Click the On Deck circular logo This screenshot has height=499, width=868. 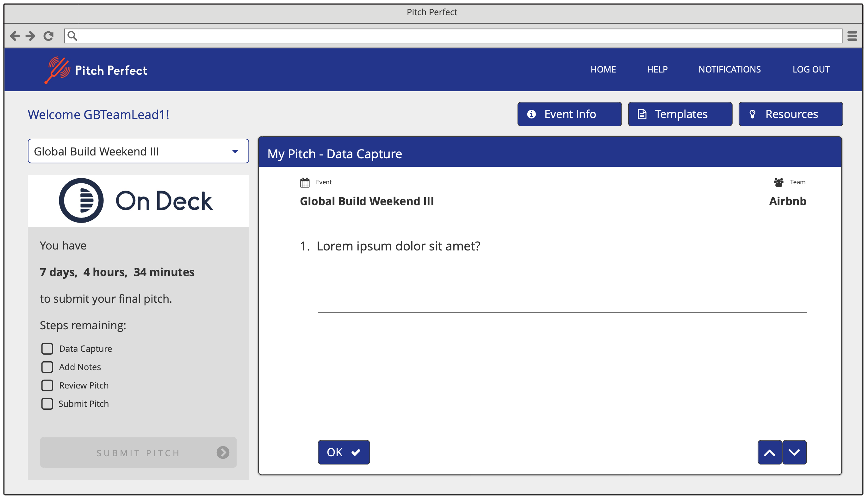click(81, 200)
